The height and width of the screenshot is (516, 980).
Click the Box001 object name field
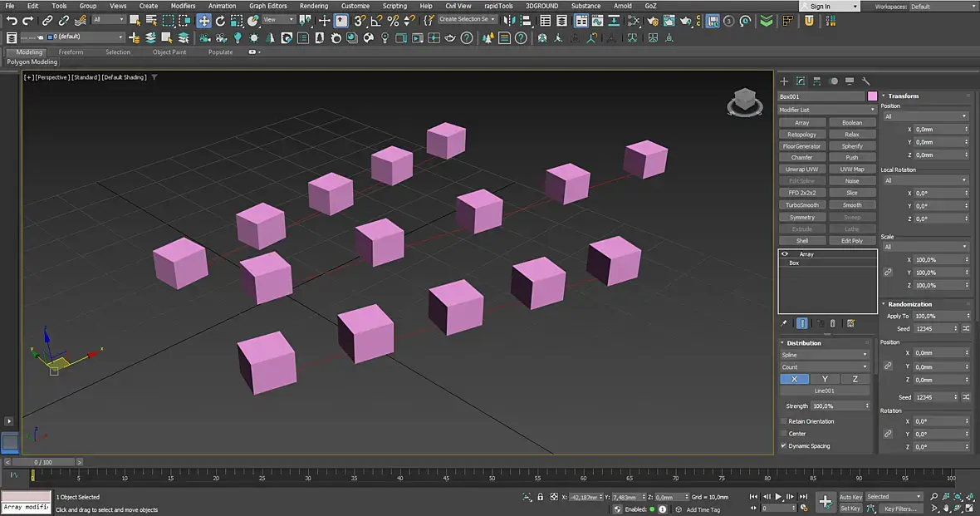[x=821, y=96]
